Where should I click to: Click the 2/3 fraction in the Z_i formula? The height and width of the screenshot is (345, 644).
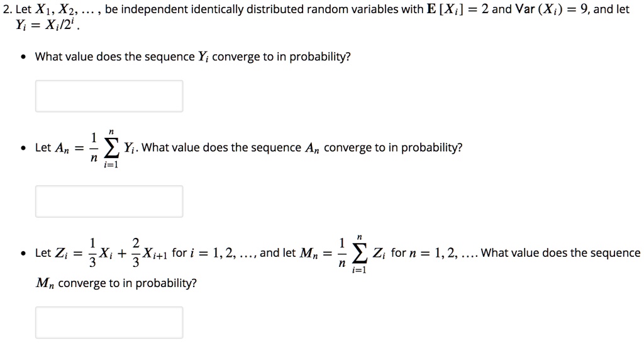[x=136, y=252]
